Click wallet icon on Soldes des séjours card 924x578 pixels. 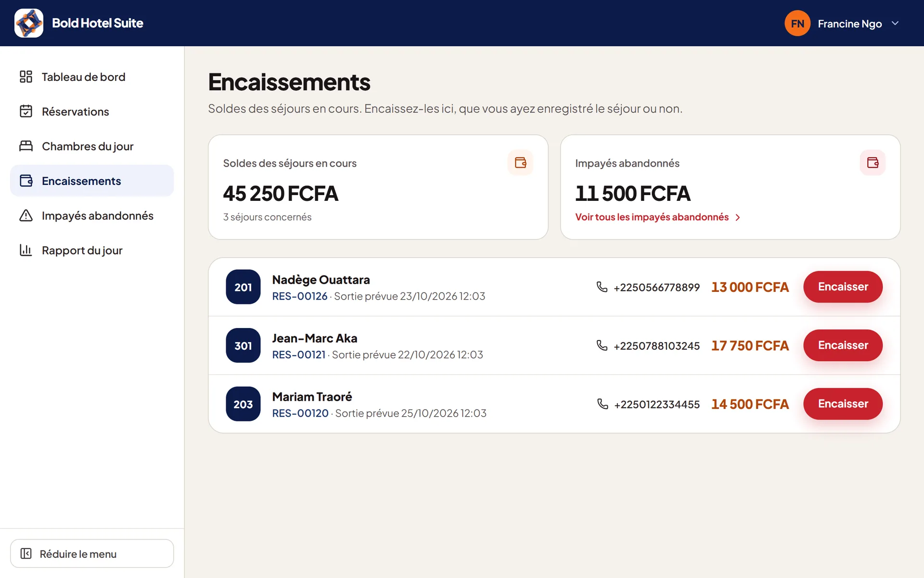(x=520, y=163)
